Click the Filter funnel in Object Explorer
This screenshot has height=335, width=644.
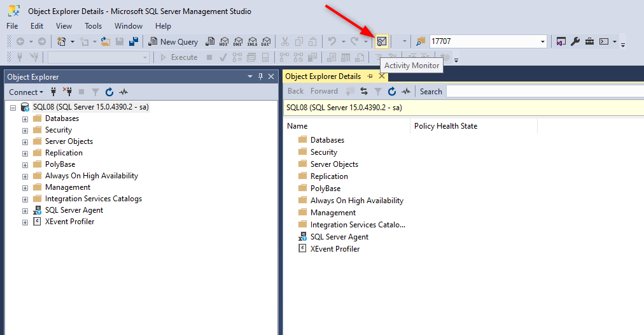tap(95, 92)
